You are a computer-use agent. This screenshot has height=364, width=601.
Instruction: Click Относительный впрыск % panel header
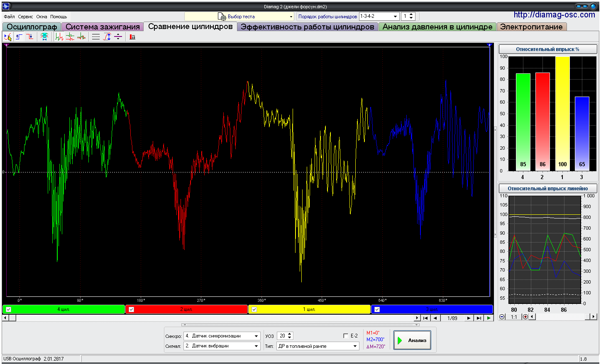click(x=547, y=49)
